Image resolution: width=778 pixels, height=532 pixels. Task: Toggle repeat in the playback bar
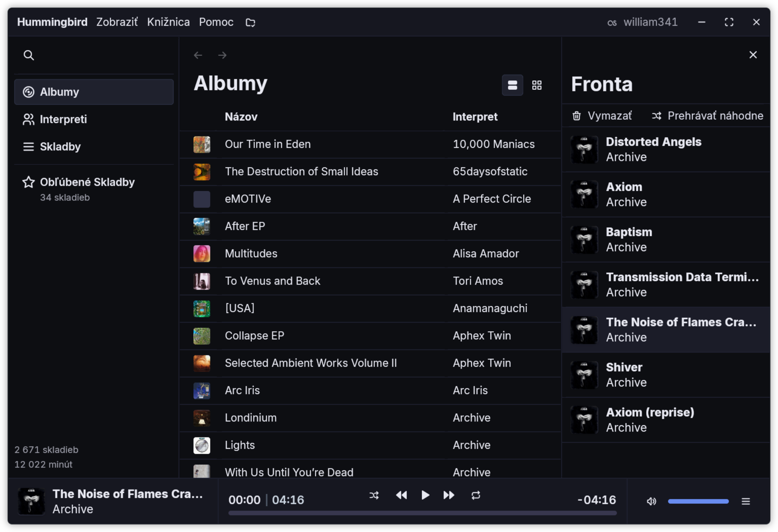[x=476, y=495]
